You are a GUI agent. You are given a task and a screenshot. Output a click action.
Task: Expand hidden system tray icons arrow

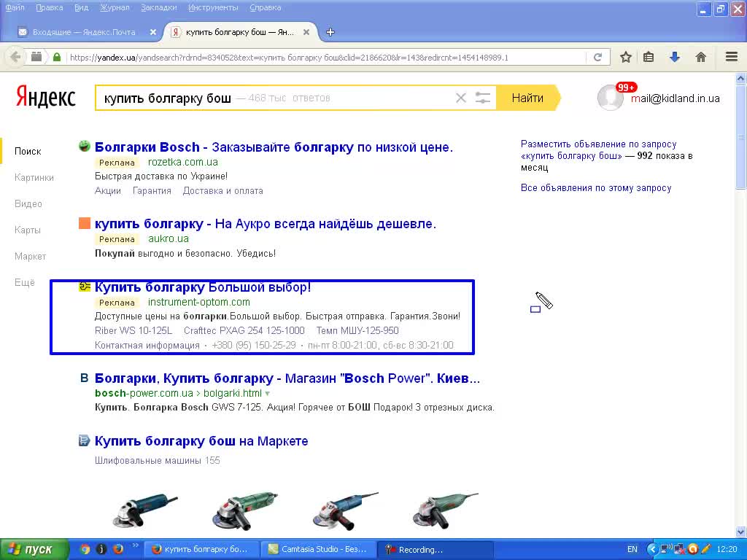pos(652,549)
